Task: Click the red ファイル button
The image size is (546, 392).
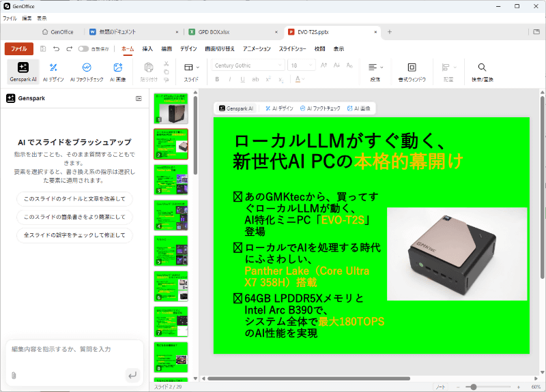Action: [x=19, y=48]
